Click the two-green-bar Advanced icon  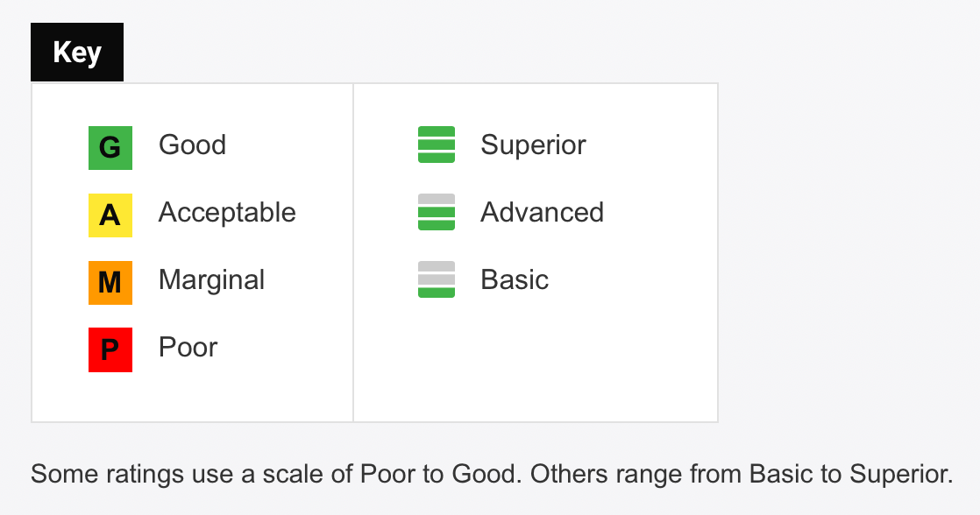point(437,212)
